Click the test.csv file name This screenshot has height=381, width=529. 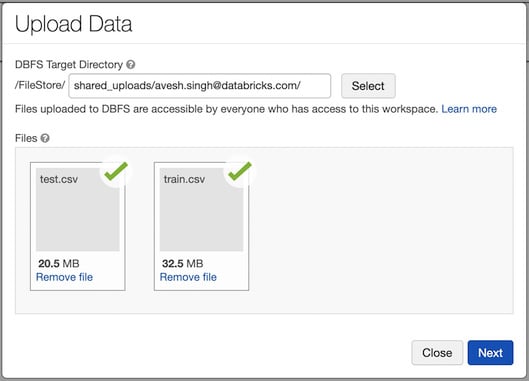click(x=59, y=179)
